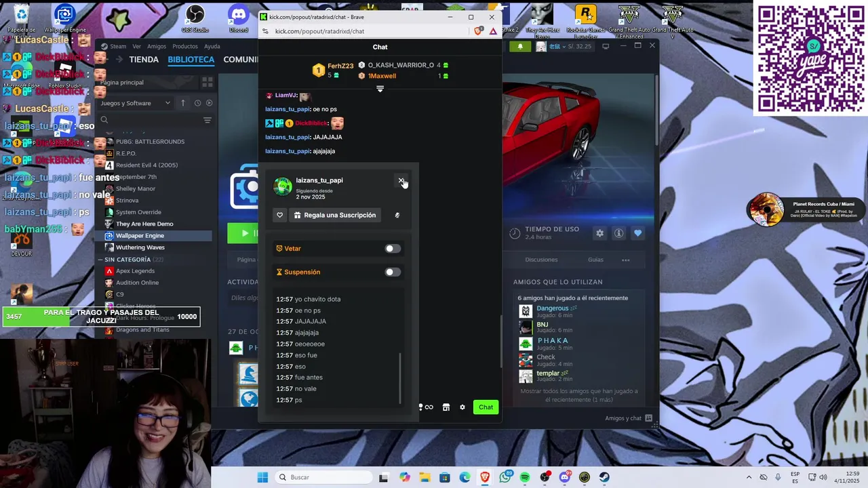Select Audition Online in Steam library
This screenshot has height=488, width=868.
pos(137,283)
